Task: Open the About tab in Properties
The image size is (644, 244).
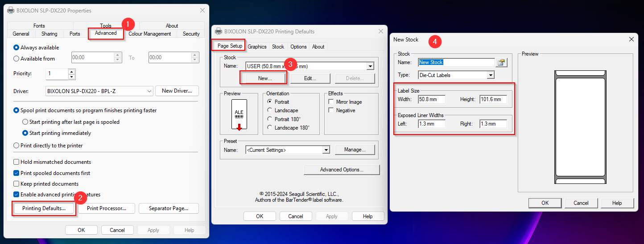Action: 172,26
